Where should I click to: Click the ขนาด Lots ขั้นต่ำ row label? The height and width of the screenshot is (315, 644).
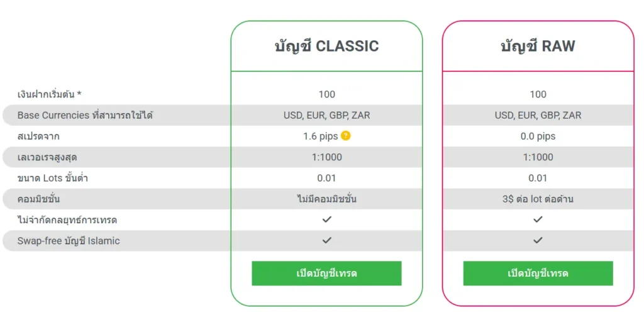point(52,178)
